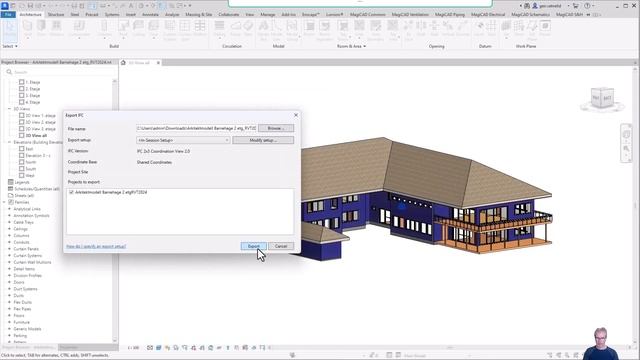Select the Curtain Grid tool
This screenshot has width=640, height=360.
(x=185, y=30)
